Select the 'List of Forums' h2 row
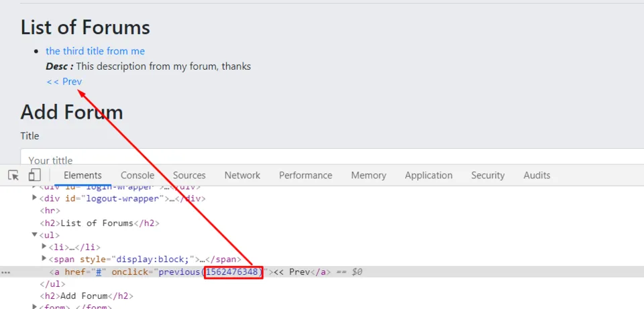The height and width of the screenshot is (309, 644). (x=99, y=223)
